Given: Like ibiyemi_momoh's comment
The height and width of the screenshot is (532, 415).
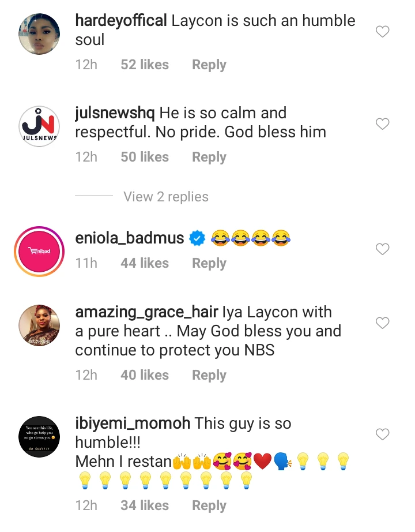Looking at the screenshot, I should 383,434.
